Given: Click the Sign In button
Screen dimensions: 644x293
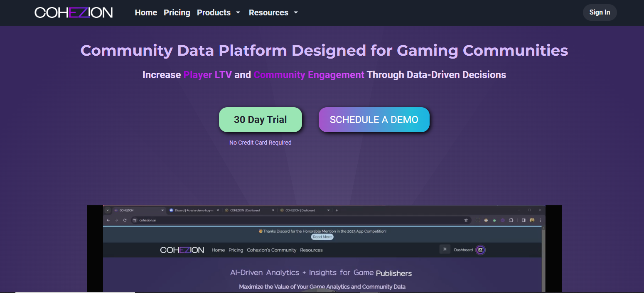Looking at the screenshot, I should 600,12.
